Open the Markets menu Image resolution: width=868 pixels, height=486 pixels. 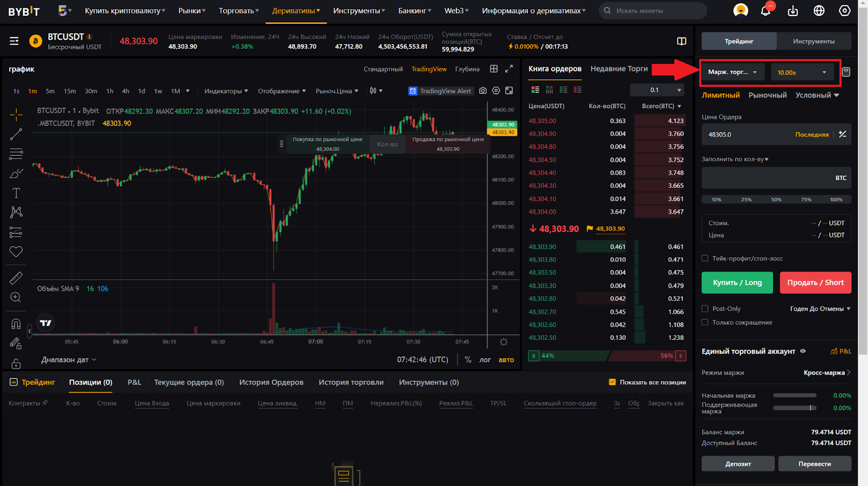point(192,10)
